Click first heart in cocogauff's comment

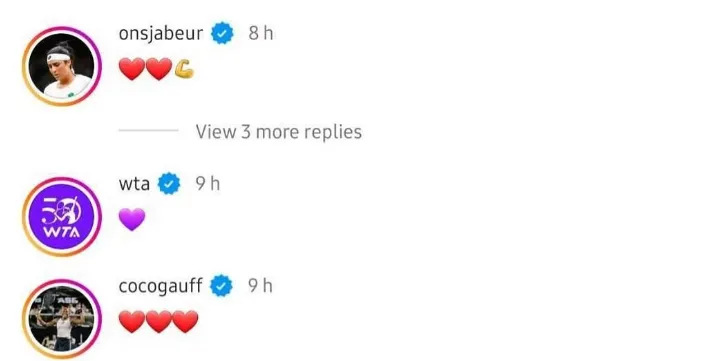point(132,322)
